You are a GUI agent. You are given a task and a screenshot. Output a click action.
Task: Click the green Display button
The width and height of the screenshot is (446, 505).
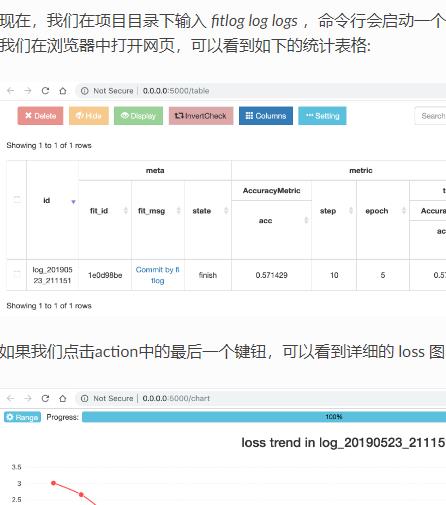pos(138,116)
